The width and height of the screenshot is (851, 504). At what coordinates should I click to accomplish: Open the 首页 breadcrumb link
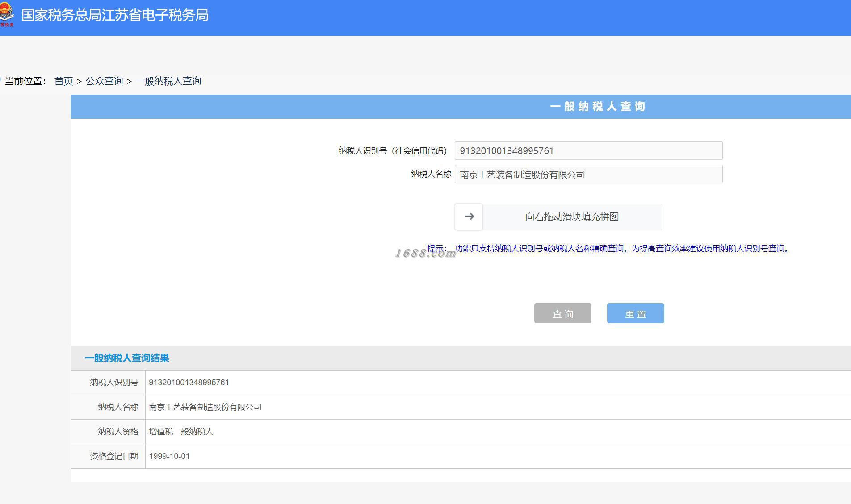click(x=63, y=81)
